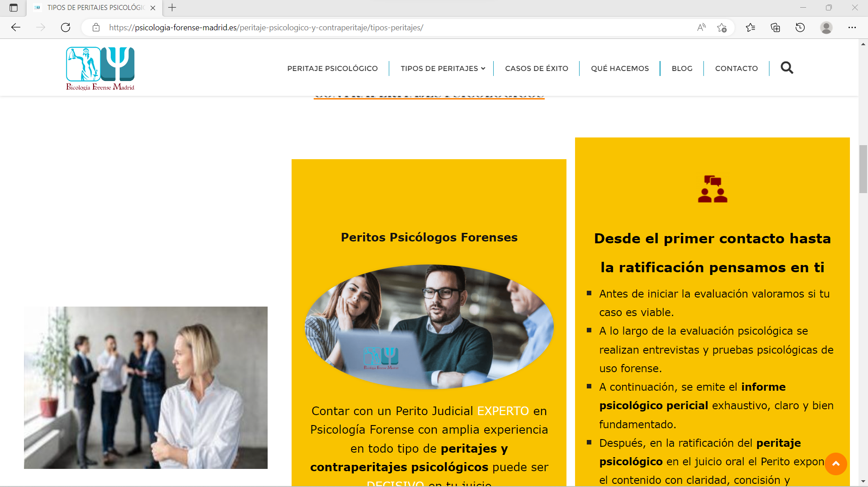Open the browser Settings and more menu
This screenshot has width=868, height=487.
pyautogui.click(x=852, y=28)
